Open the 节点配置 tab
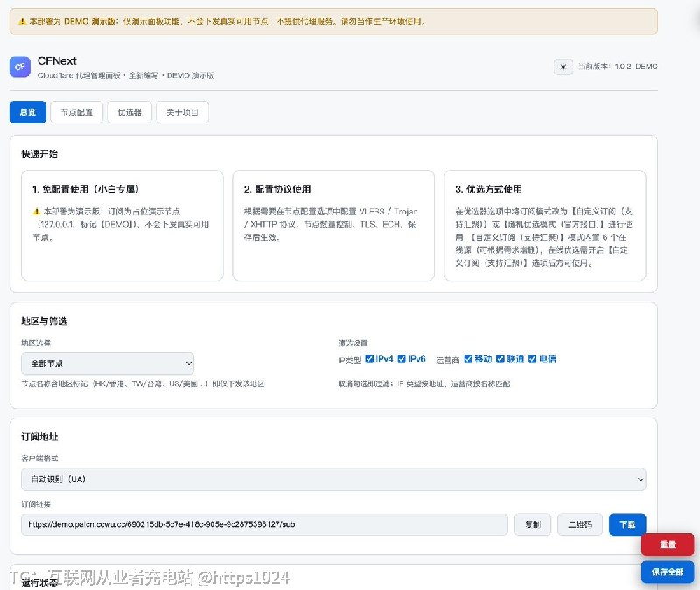The image size is (700, 590). click(x=77, y=112)
